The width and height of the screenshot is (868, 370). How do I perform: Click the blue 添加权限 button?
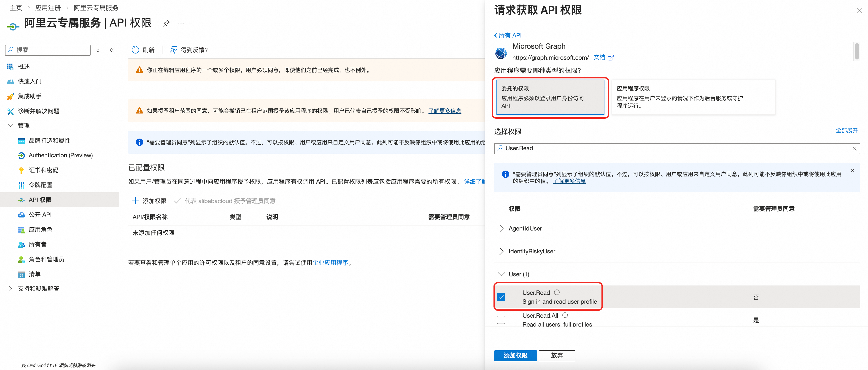coord(515,355)
